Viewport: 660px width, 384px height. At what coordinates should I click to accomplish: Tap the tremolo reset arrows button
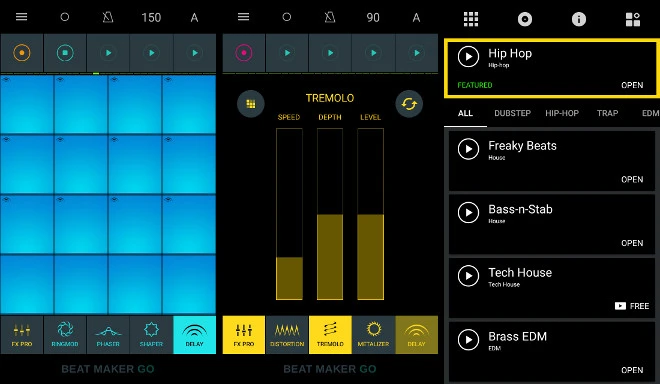pos(409,104)
